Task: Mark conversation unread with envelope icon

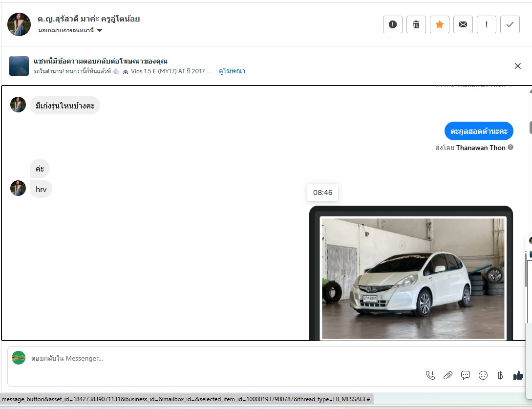Action: (x=463, y=24)
